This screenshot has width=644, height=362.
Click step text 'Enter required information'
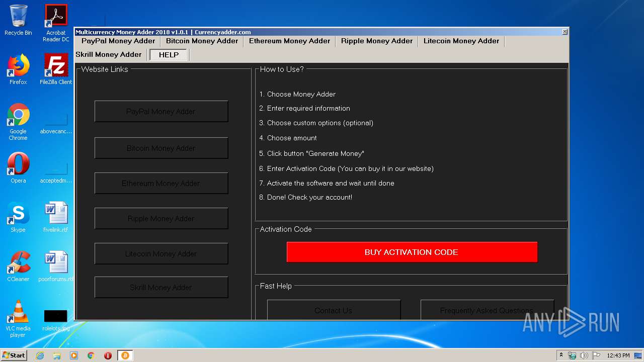click(308, 109)
